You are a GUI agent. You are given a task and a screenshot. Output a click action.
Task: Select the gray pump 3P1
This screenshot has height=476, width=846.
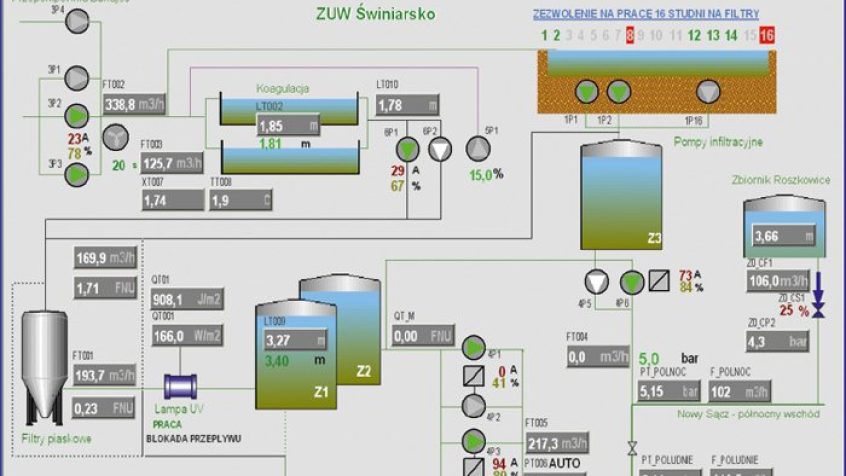click(x=77, y=78)
